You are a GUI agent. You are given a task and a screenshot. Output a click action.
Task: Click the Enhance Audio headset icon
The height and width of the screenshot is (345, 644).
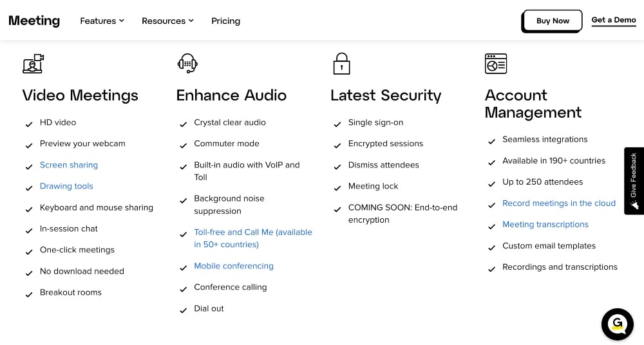187,63
